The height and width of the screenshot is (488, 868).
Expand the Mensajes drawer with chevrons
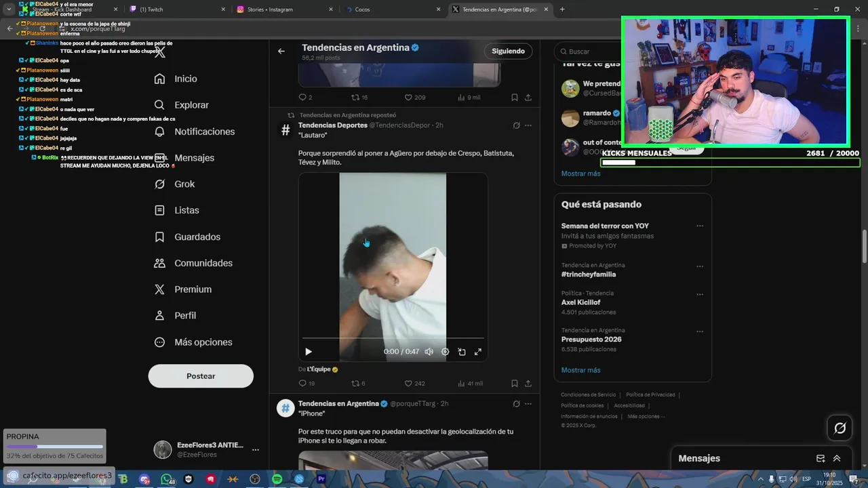point(837,458)
